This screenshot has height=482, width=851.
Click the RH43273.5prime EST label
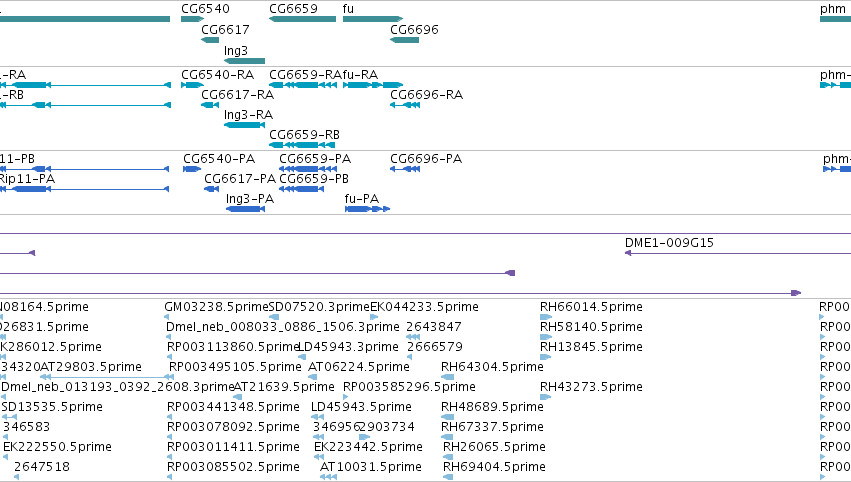pyautogui.click(x=591, y=387)
